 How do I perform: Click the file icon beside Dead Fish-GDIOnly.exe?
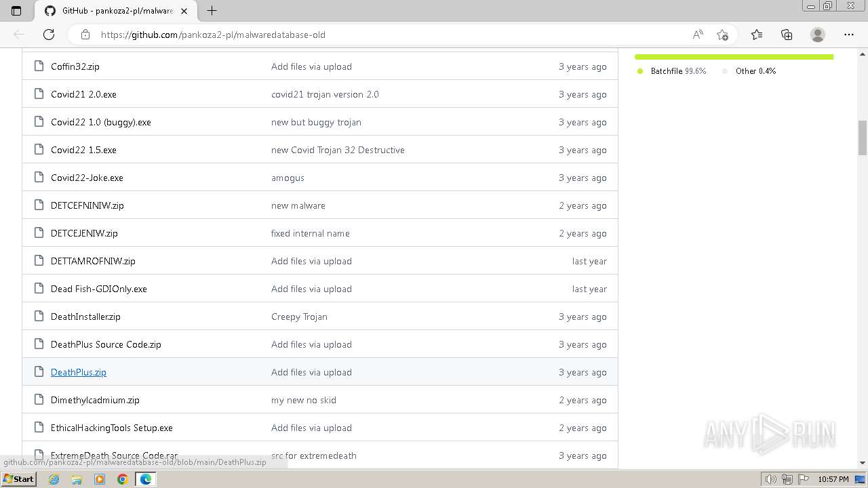[x=39, y=289]
